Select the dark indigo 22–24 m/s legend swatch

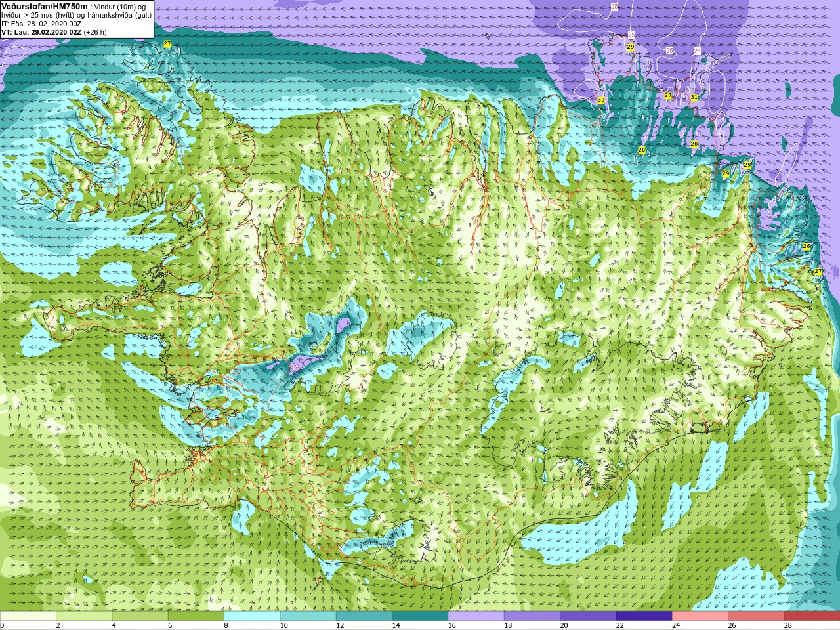tap(644, 616)
